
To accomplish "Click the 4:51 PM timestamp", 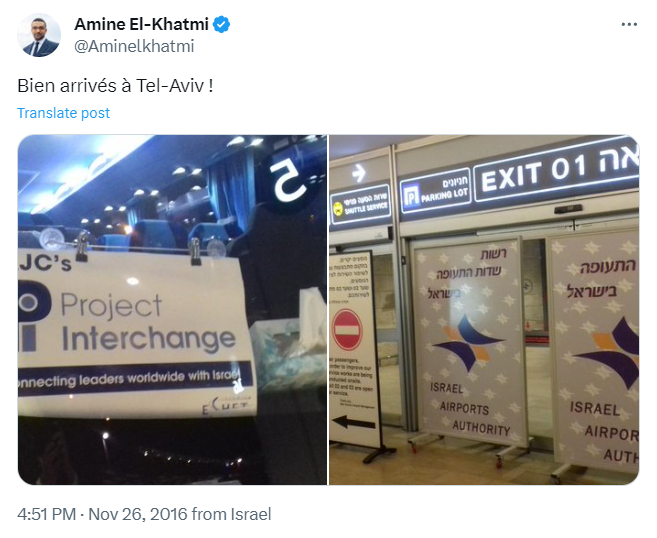I will pyautogui.click(x=47, y=514).
